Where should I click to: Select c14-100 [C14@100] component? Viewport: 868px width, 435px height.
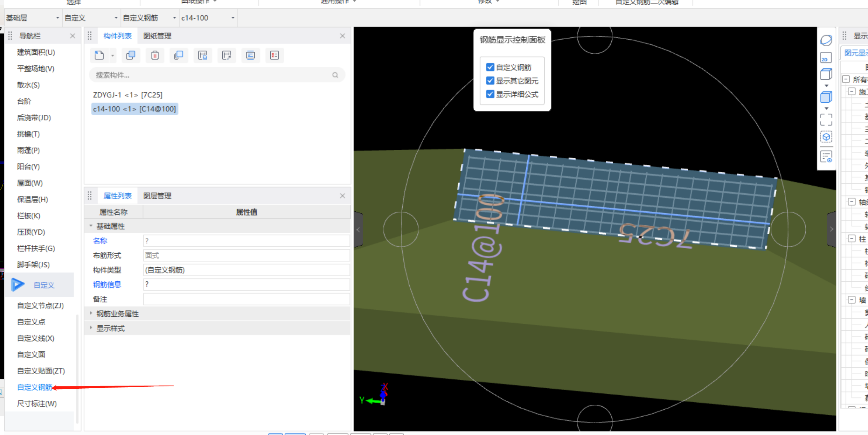point(135,109)
